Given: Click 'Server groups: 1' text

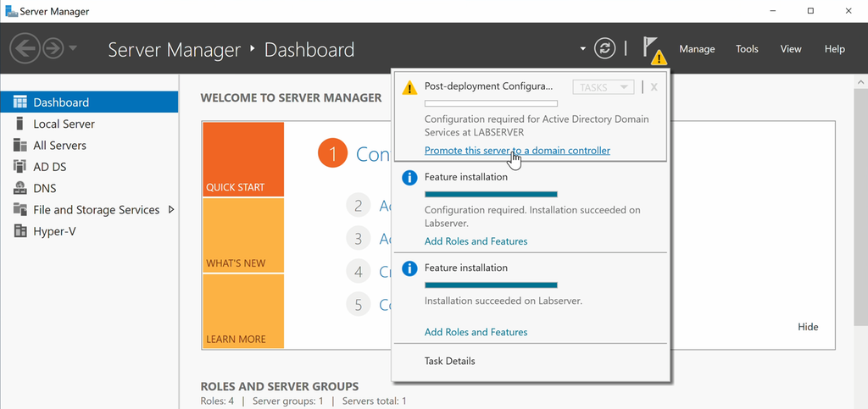Looking at the screenshot, I should click(x=288, y=401).
